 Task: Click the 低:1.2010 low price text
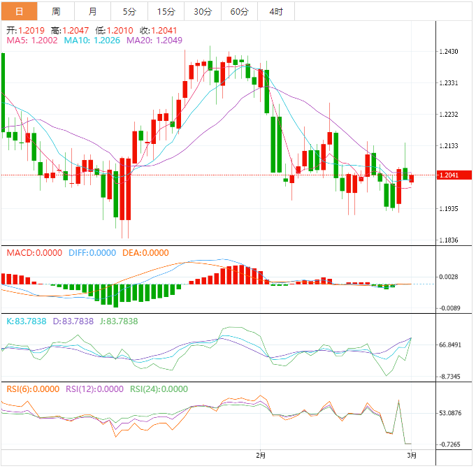click(114, 30)
